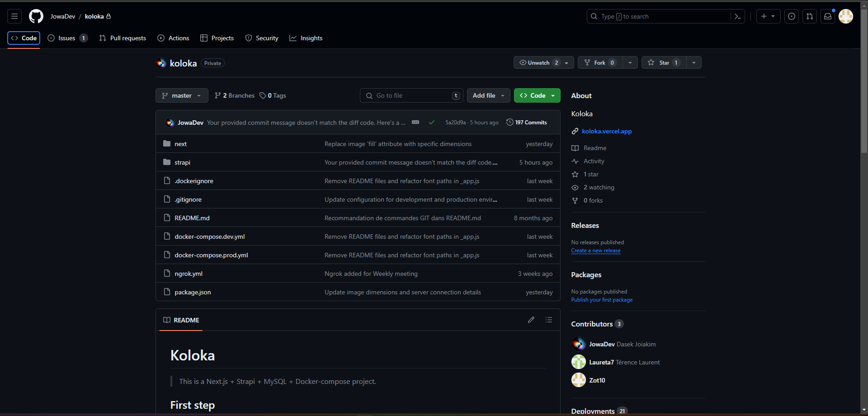Click Create a new release link
Viewport: 868px width, 416px height.
[x=595, y=251]
